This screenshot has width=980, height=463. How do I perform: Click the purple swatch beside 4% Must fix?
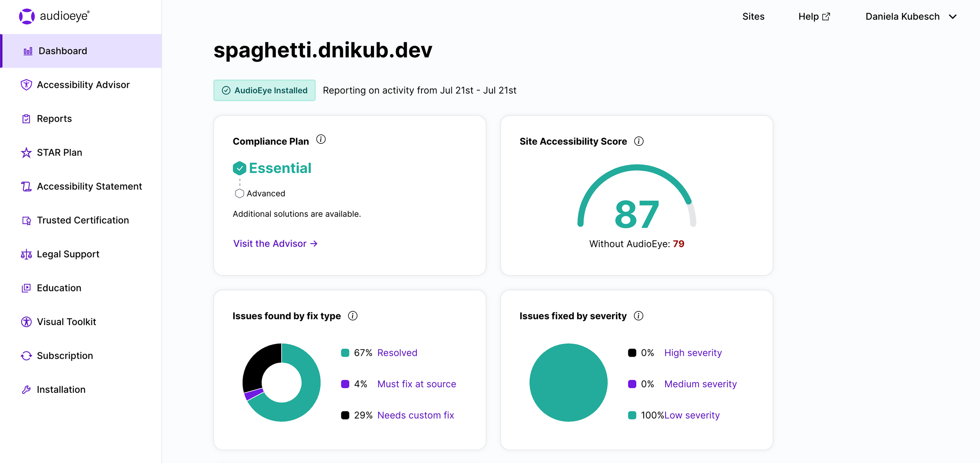coord(345,384)
